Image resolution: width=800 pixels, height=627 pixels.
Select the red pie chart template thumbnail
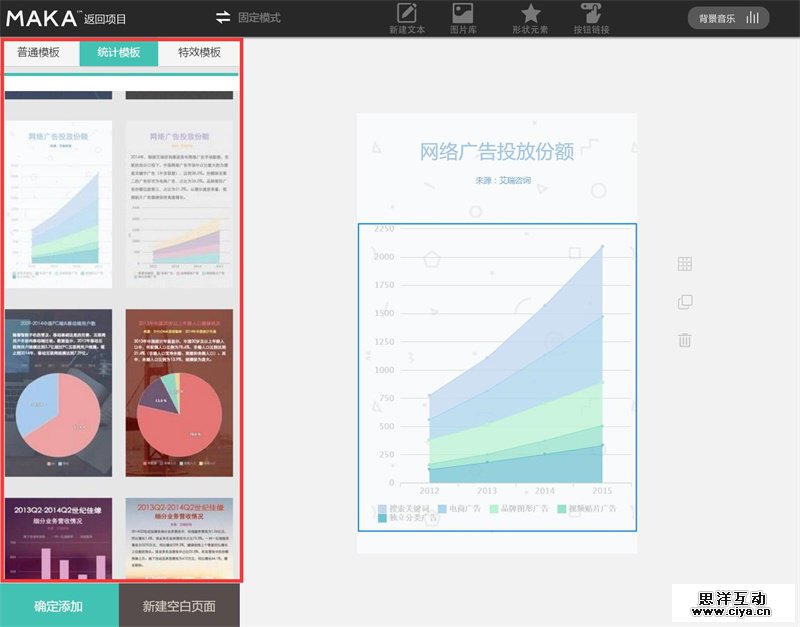point(179,392)
